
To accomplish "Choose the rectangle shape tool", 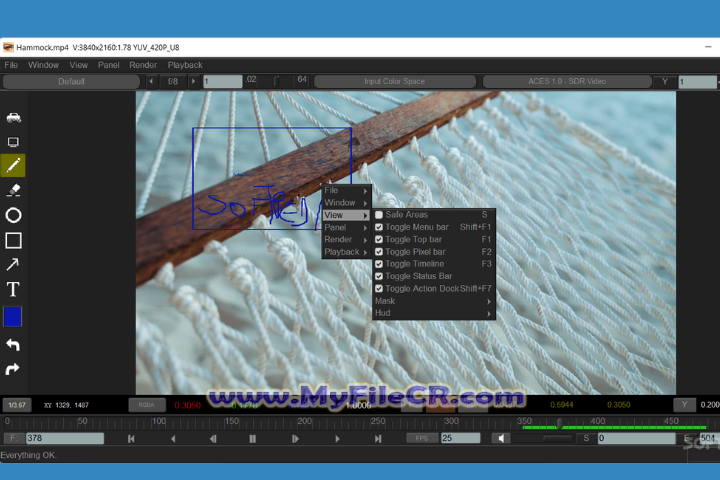I will pos(13,240).
